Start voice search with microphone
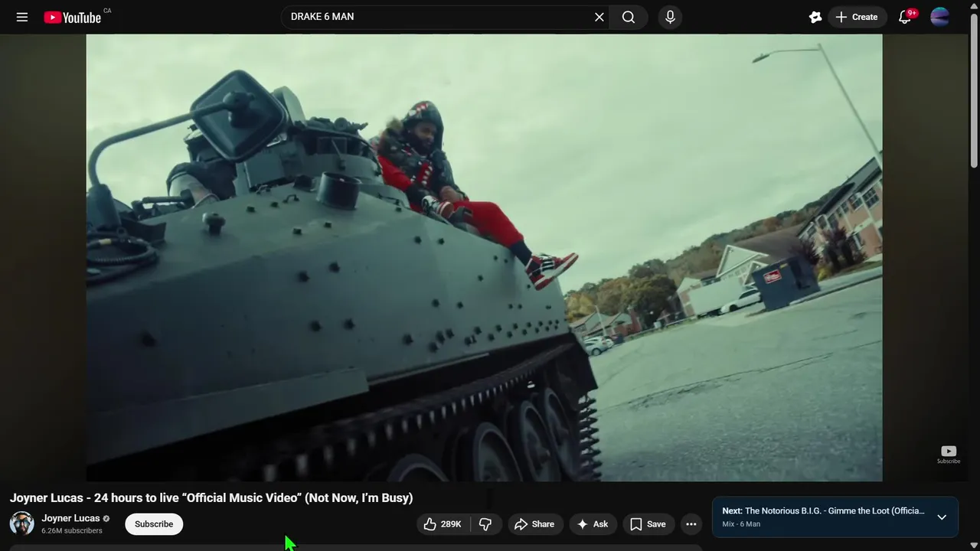The image size is (980, 551). 670,17
